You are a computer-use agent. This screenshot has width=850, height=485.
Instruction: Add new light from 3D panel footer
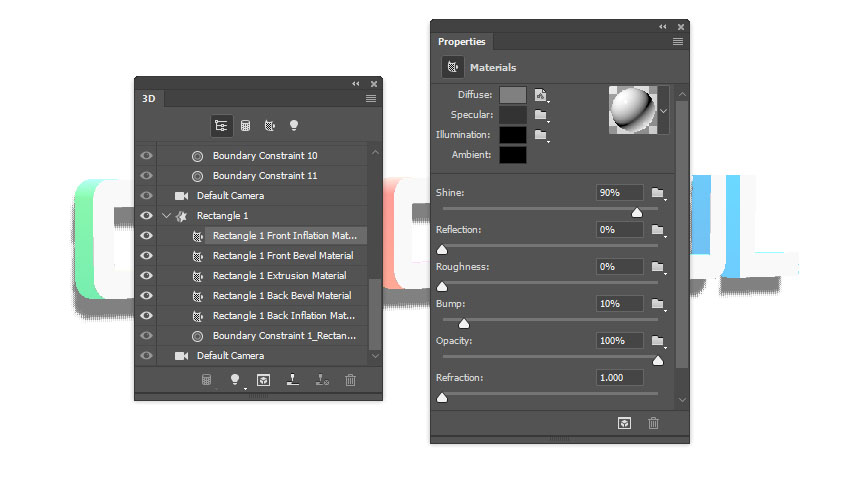[x=235, y=379]
